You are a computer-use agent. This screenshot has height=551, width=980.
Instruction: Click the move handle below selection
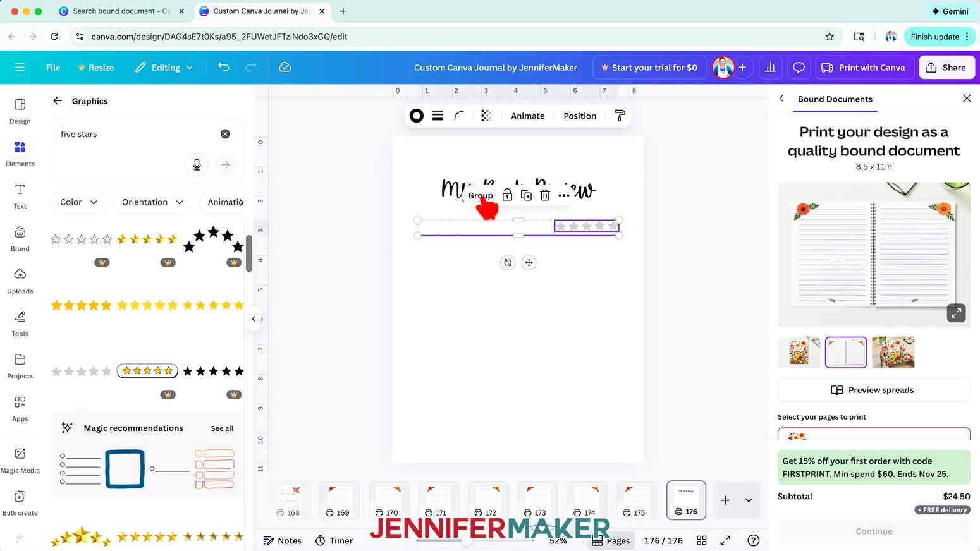tap(529, 262)
